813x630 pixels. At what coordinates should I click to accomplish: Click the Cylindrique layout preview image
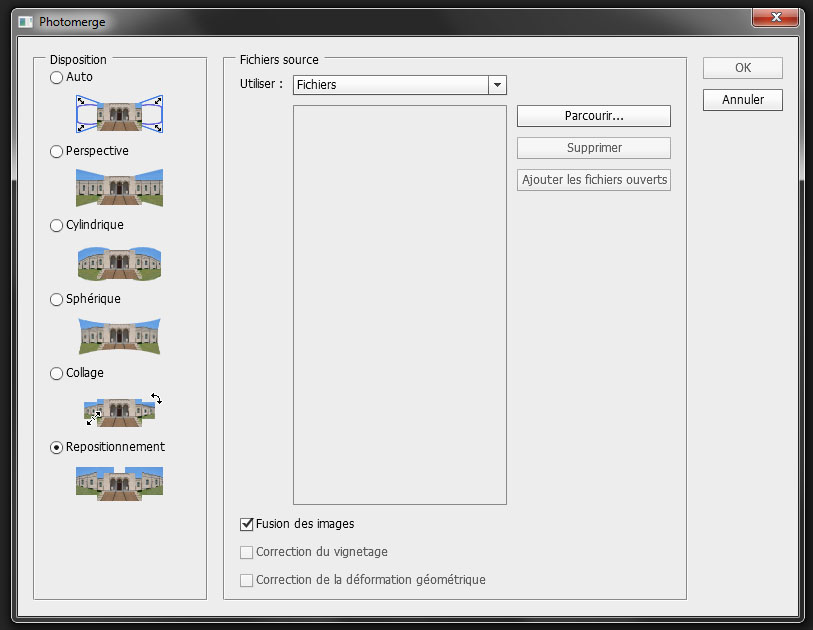point(119,263)
